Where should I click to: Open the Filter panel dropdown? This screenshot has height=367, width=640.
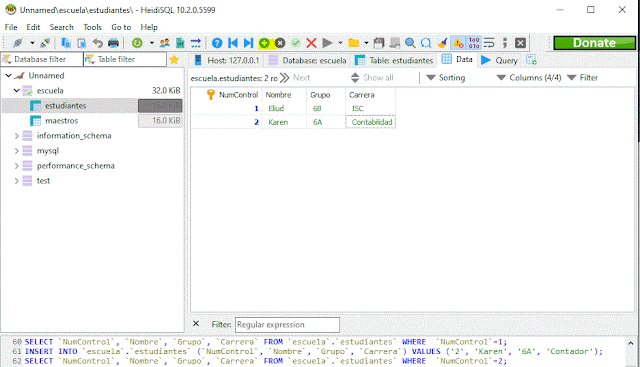(582, 78)
